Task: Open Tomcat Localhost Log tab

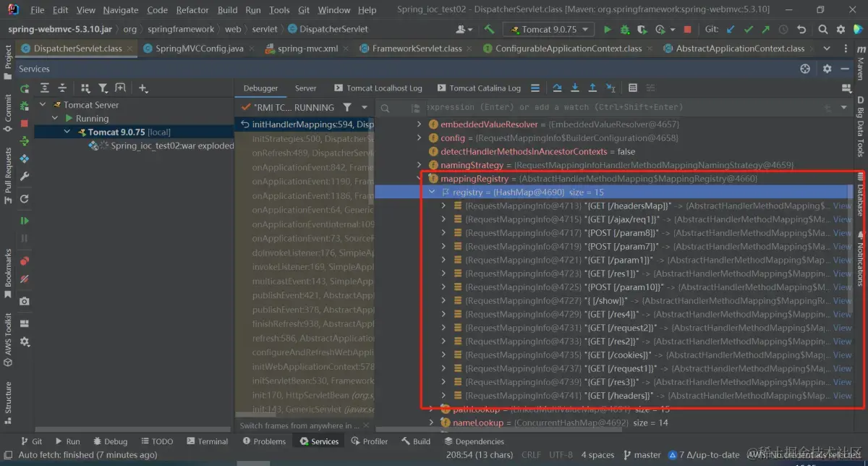Action: click(x=378, y=88)
